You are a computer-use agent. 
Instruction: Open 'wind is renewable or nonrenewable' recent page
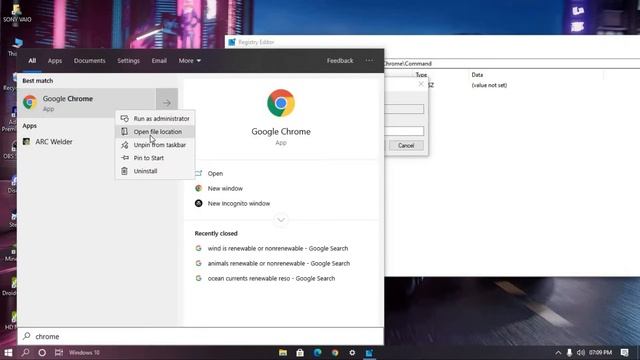278,248
